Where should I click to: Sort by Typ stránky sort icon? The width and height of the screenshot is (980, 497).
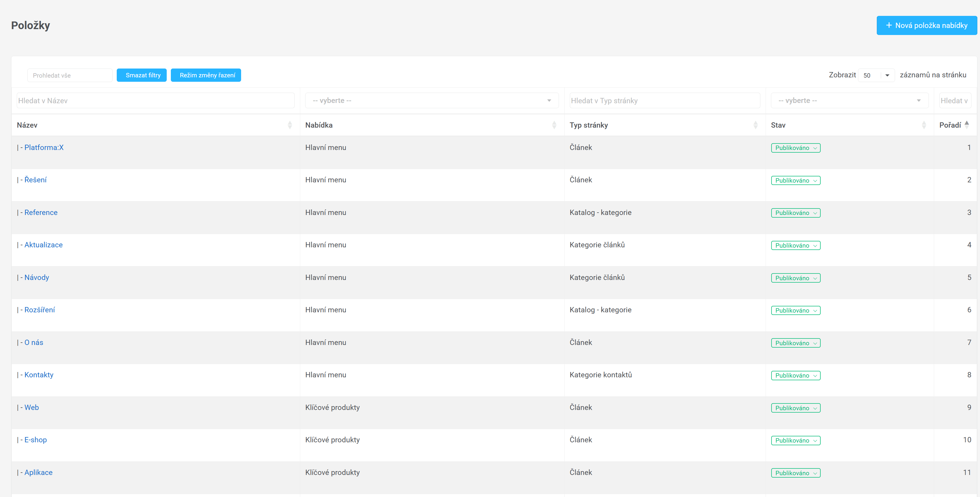(755, 125)
